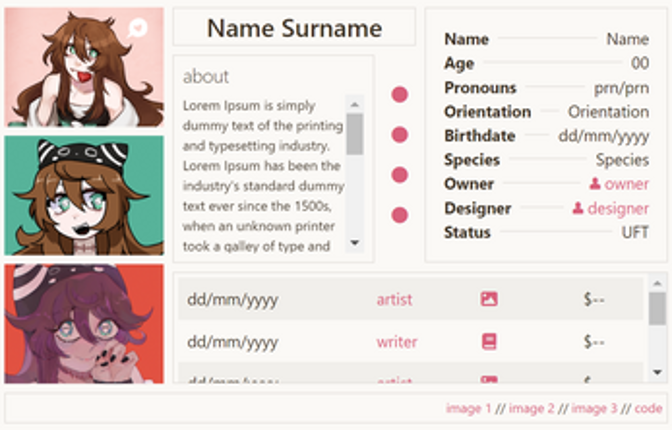This screenshot has width=672, height=430.
Task: Click the heart speech bubble on top thumbnail
Action: tap(137, 28)
